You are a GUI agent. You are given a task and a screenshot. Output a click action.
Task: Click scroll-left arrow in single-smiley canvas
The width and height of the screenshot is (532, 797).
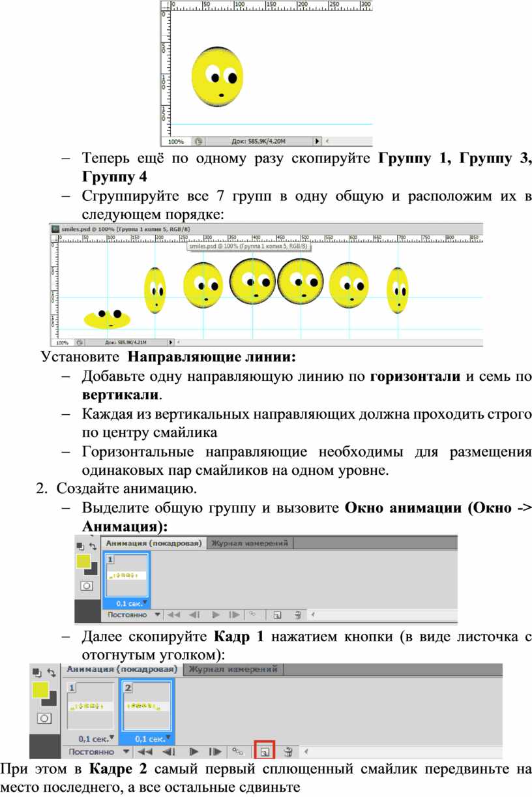tap(328, 141)
